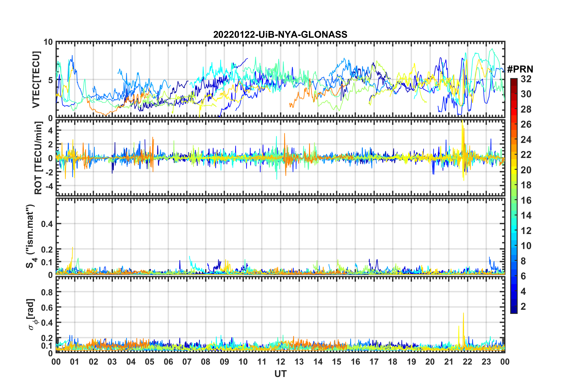Click the yellow section of colorbar near 20

(514, 170)
